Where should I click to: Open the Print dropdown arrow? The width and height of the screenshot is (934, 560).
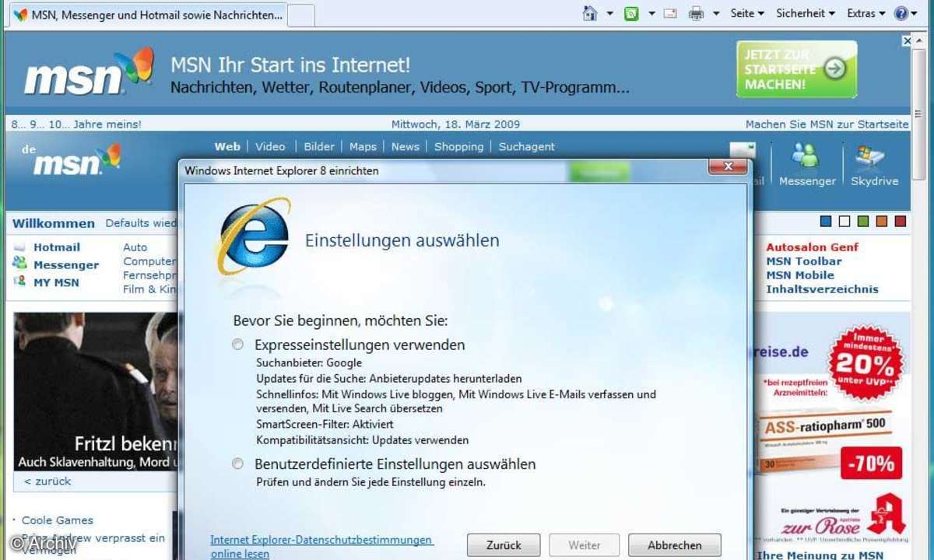[x=715, y=13]
